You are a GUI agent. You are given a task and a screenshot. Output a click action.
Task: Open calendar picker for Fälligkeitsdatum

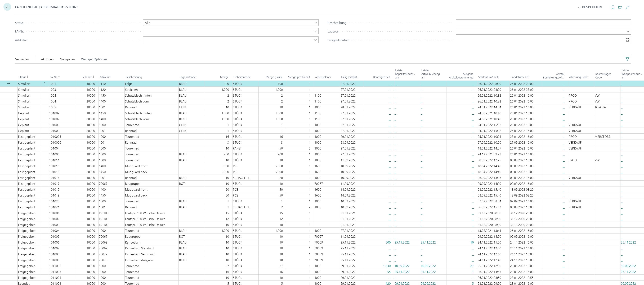[x=627, y=40]
